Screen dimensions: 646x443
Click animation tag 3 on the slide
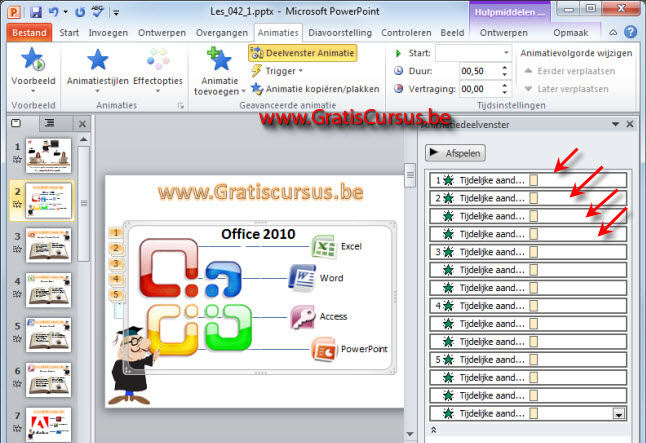pyautogui.click(x=116, y=264)
